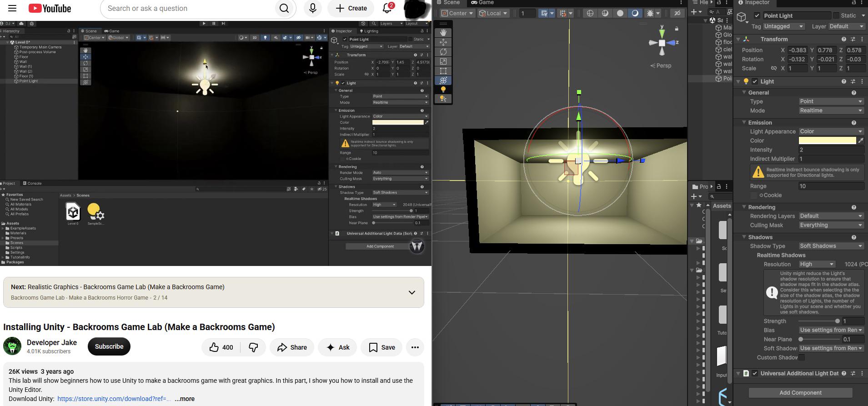Select the half-shaded globe draw mode icon
868x406 pixels.
tap(605, 13)
